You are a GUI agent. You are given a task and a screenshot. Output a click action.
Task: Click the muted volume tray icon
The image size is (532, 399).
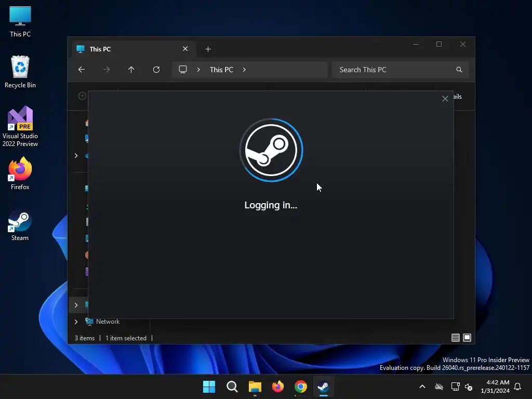469,387
